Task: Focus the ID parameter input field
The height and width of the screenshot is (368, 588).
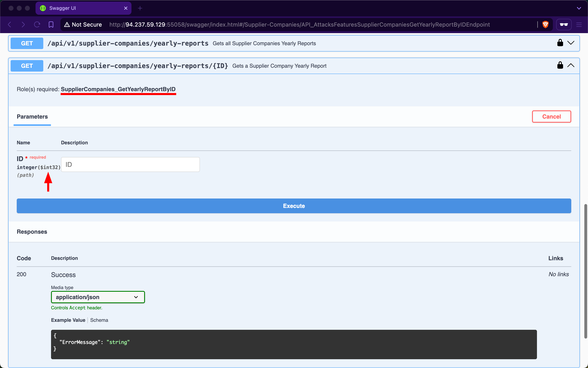Action: pos(130,165)
